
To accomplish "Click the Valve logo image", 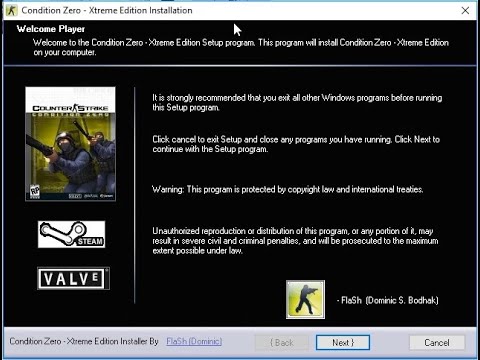I will [x=73, y=278].
